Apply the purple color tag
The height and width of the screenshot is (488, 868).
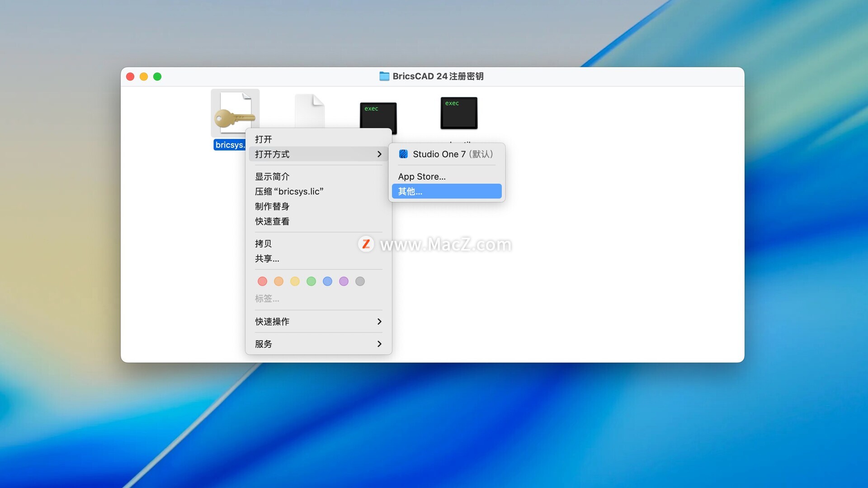(x=344, y=282)
